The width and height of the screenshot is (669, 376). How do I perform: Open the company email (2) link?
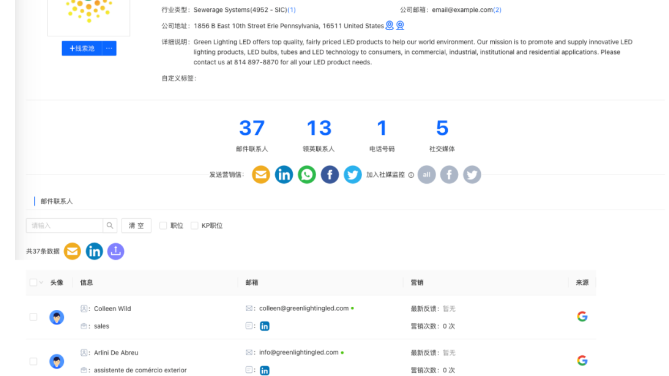coord(497,9)
